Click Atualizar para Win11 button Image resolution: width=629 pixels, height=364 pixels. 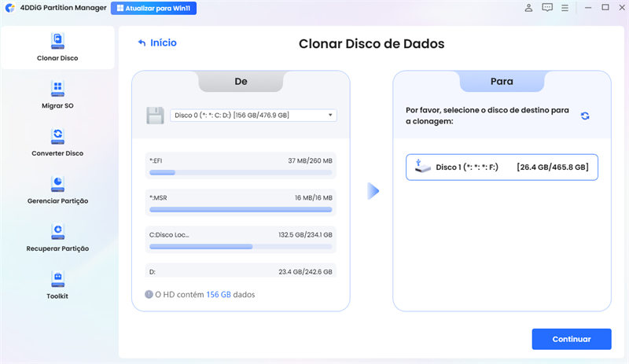pos(153,8)
